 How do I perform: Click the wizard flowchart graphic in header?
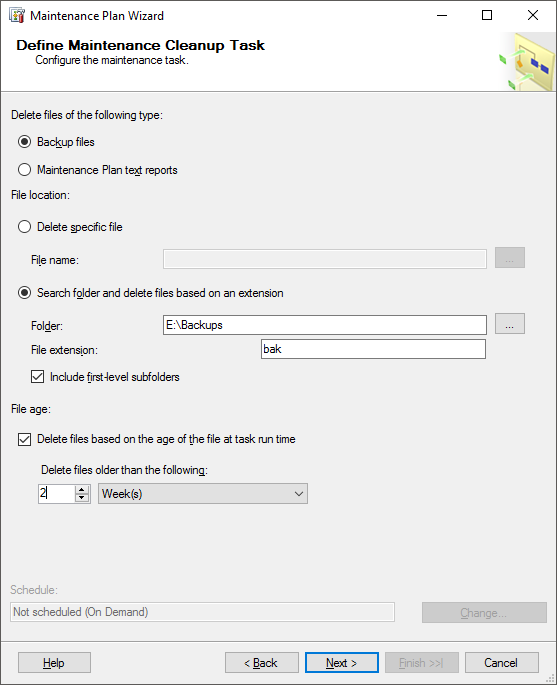526,62
